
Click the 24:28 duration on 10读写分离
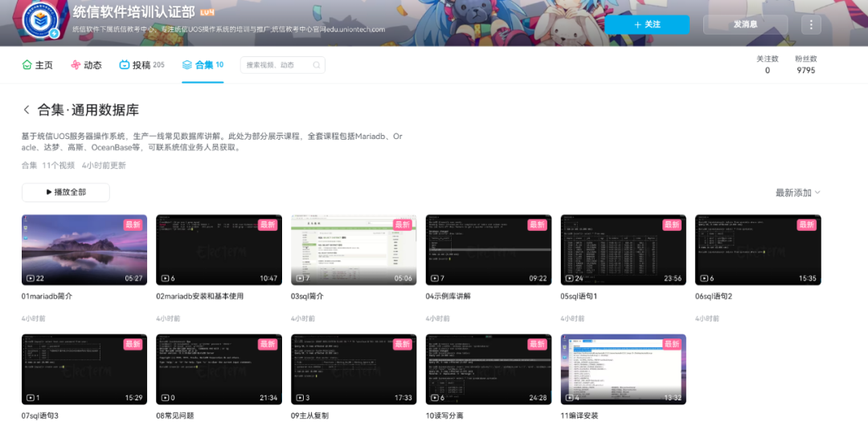click(536, 398)
